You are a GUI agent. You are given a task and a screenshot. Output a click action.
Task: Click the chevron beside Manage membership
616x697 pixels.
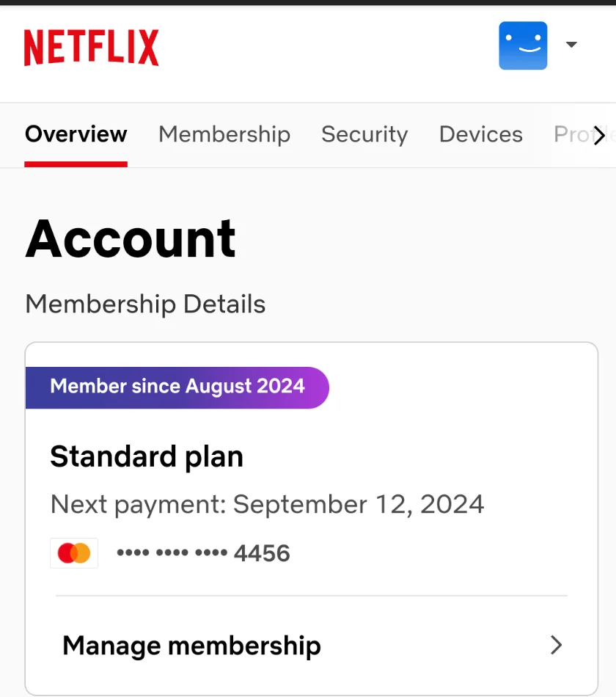pyautogui.click(x=556, y=645)
